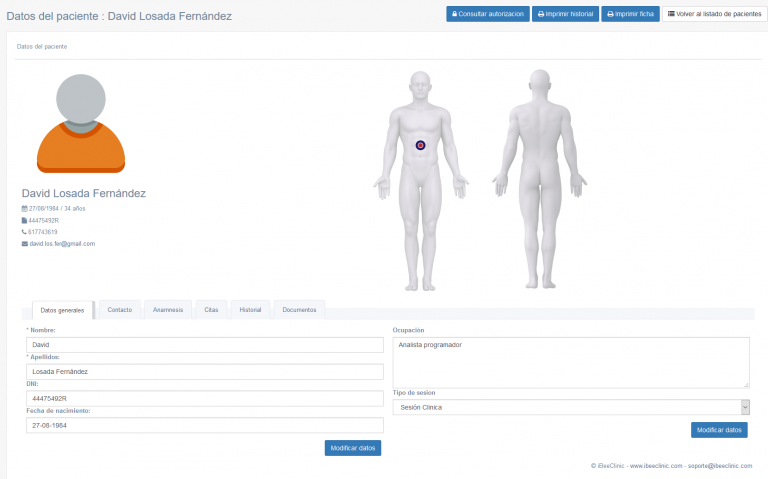Focus the Ocupación text area
This screenshot has height=479, width=768.
[570, 361]
